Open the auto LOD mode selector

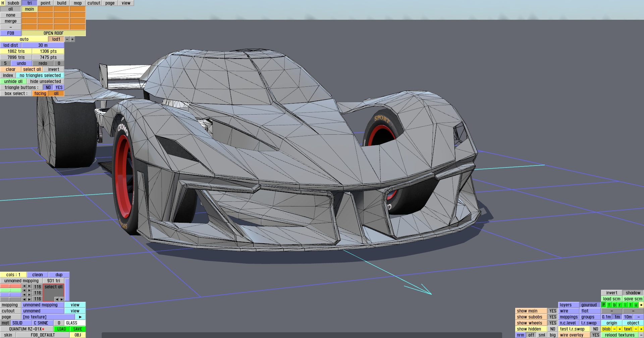coord(24,39)
